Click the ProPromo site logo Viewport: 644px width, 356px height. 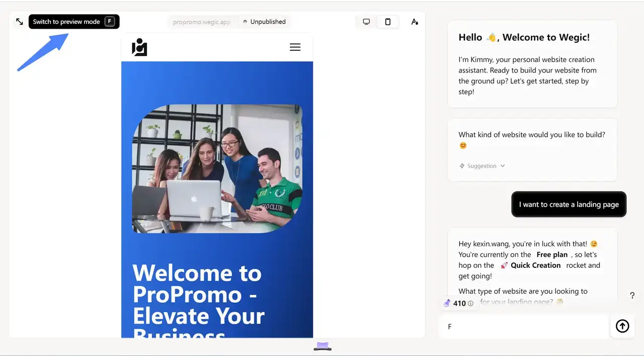tap(139, 47)
